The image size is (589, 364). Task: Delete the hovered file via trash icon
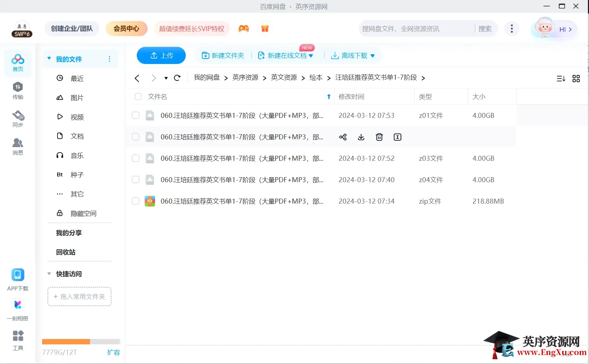pyautogui.click(x=379, y=137)
